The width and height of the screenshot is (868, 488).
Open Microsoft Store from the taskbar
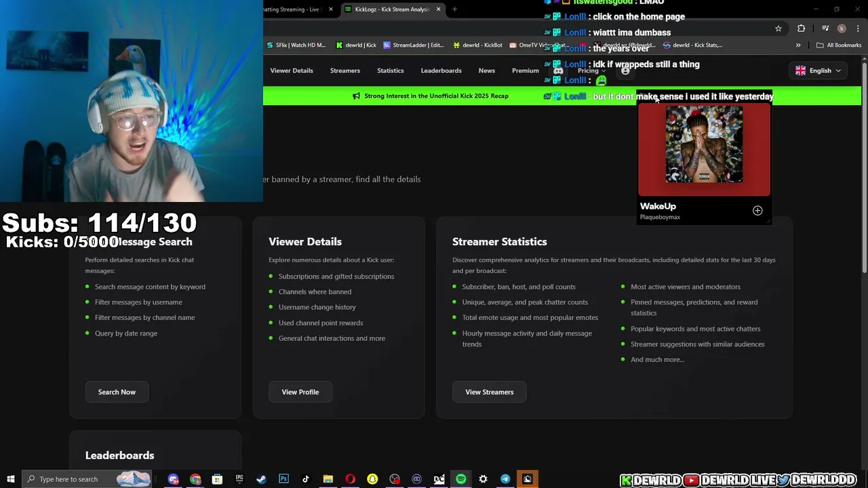tap(217, 479)
